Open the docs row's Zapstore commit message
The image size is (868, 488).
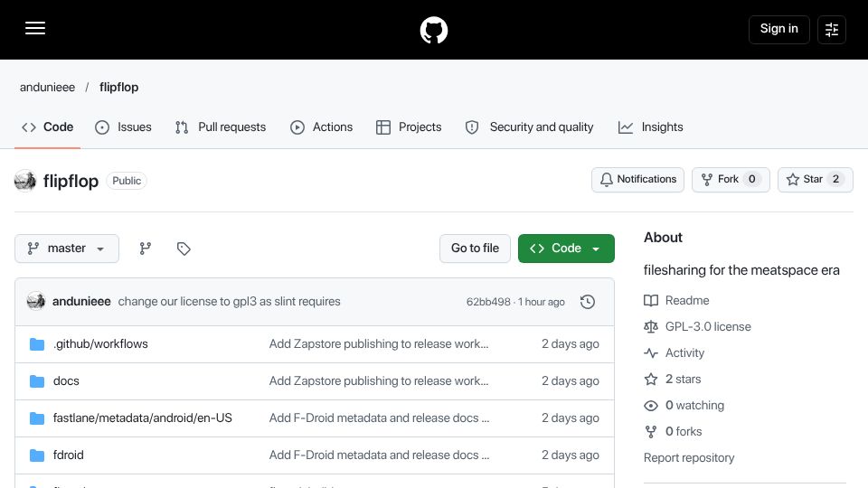[379, 381]
